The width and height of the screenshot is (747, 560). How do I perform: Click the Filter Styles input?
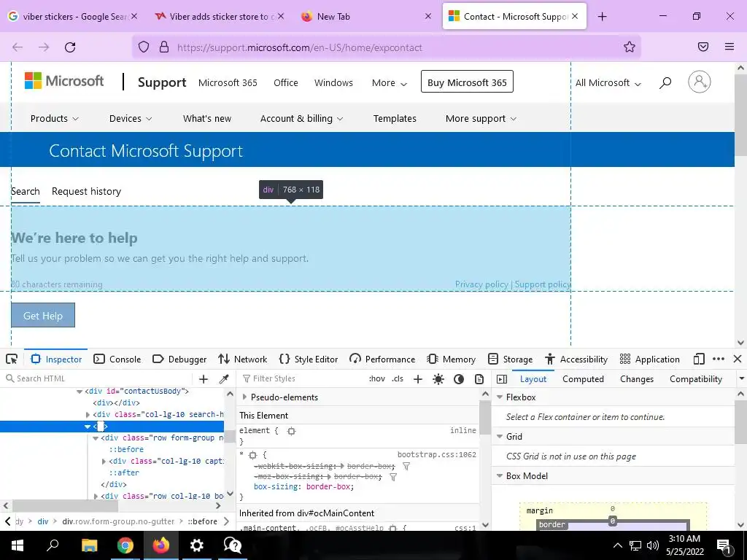(x=303, y=378)
